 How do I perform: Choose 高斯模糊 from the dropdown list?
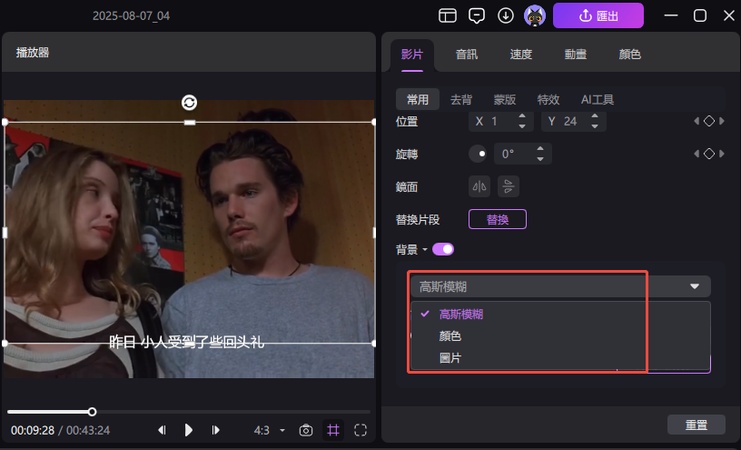tap(560, 314)
